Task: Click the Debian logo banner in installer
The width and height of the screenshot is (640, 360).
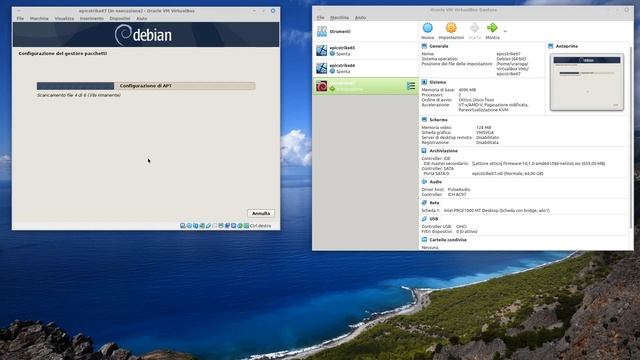Action: pyautogui.click(x=146, y=35)
